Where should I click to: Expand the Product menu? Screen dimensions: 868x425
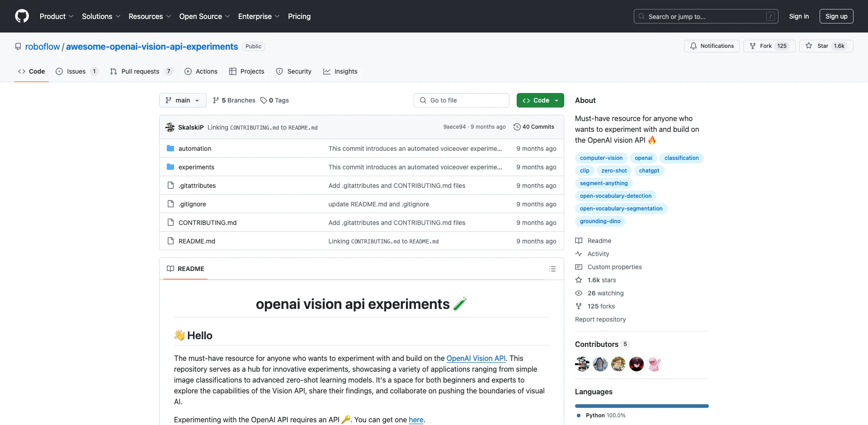click(x=57, y=16)
